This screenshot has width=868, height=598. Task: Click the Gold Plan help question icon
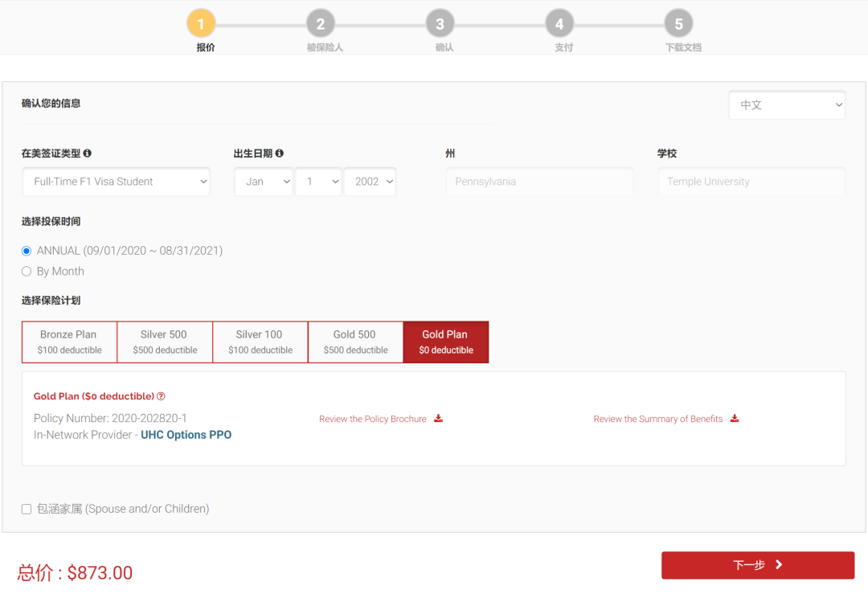[x=161, y=396]
